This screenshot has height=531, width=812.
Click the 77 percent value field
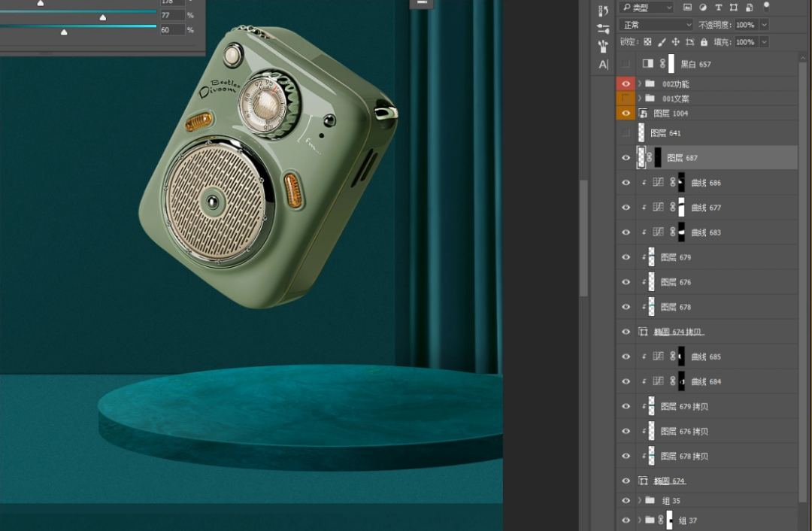coord(172,16)
